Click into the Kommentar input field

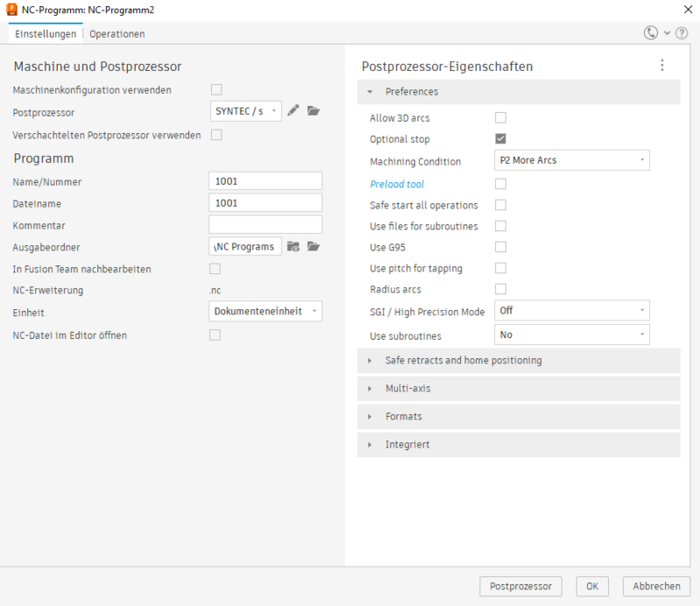(x=266, y=224)
